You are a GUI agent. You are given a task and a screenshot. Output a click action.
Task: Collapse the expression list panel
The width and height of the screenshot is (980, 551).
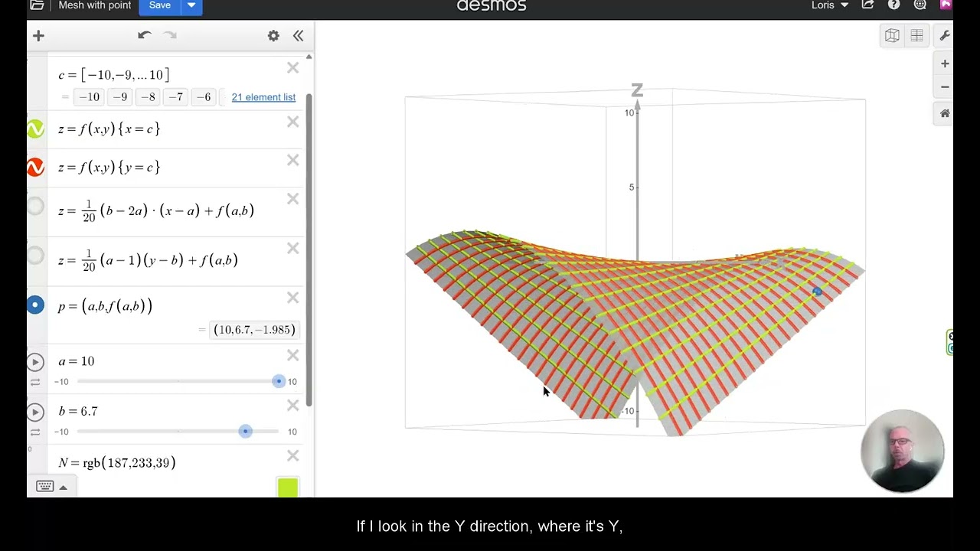pos(298,35)
